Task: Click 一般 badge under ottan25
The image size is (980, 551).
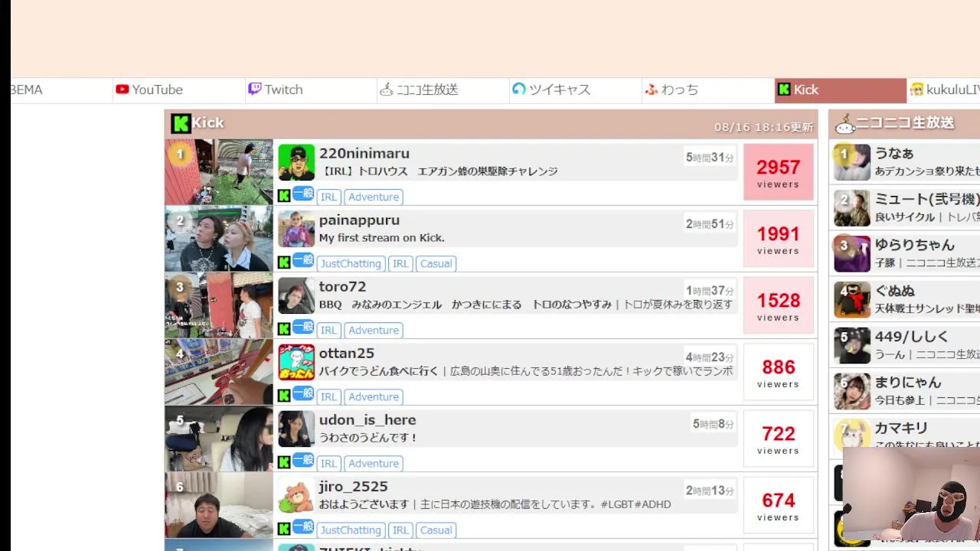Action: pos(303,393)
